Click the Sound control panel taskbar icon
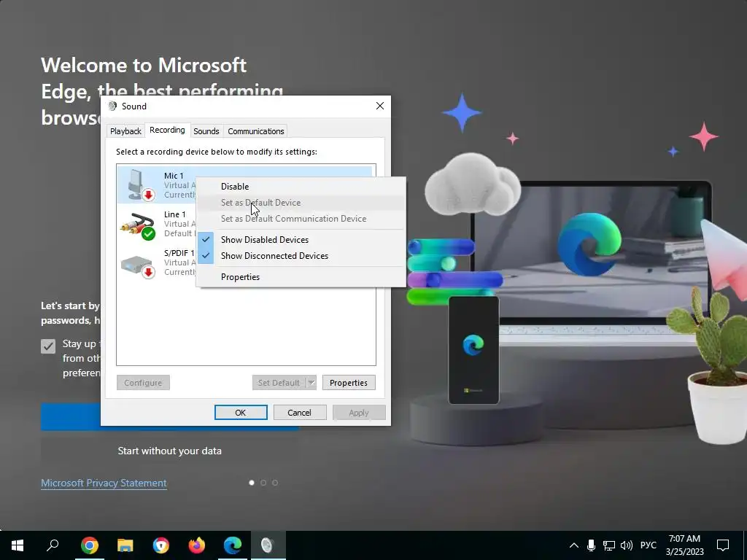The image size is (747, 560). click(268, 545)
